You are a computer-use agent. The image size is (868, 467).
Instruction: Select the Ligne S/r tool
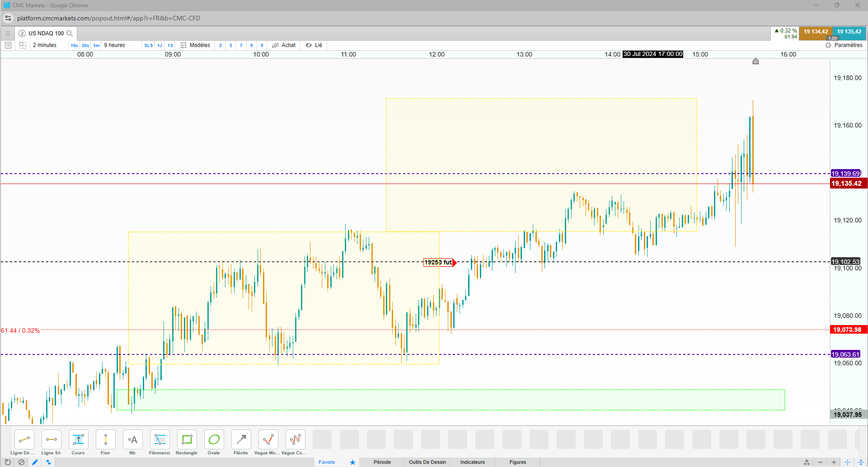click(51, 443)
